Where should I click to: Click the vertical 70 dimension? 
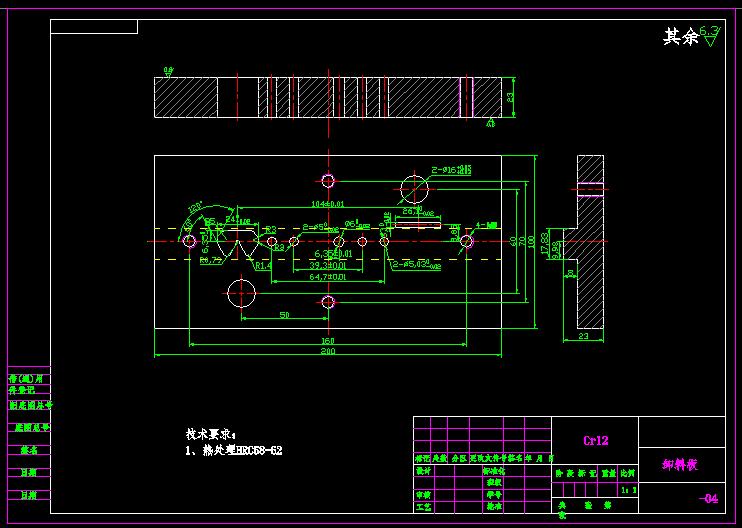(x=522, y=241)
